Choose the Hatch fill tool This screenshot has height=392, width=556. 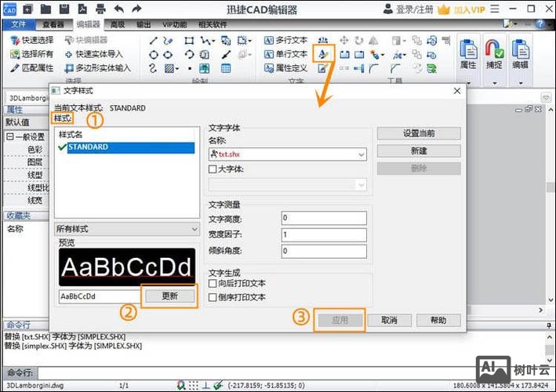pos(169,68)
